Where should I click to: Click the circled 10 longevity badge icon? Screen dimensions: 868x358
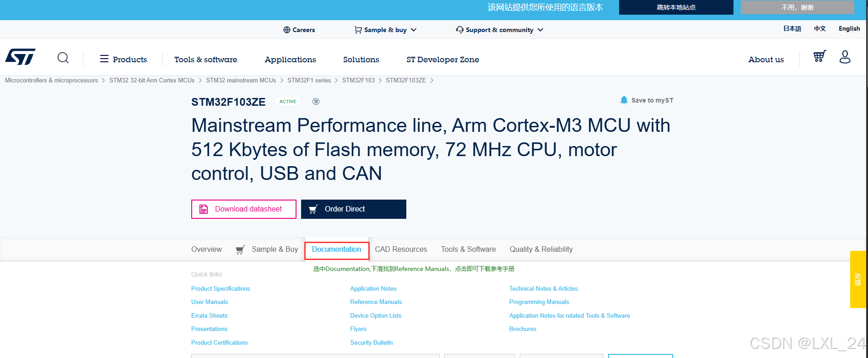click(316, 102)
